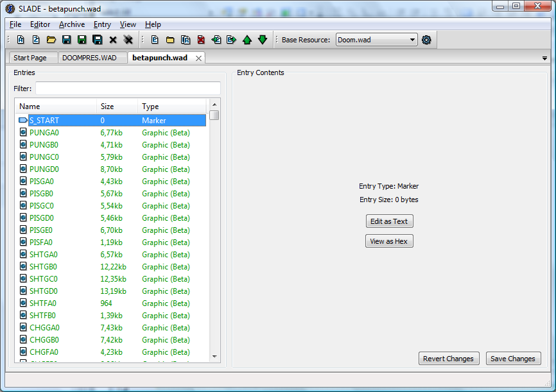
Task: Move entry up with green arrow
Action: (x=247, y=40)
